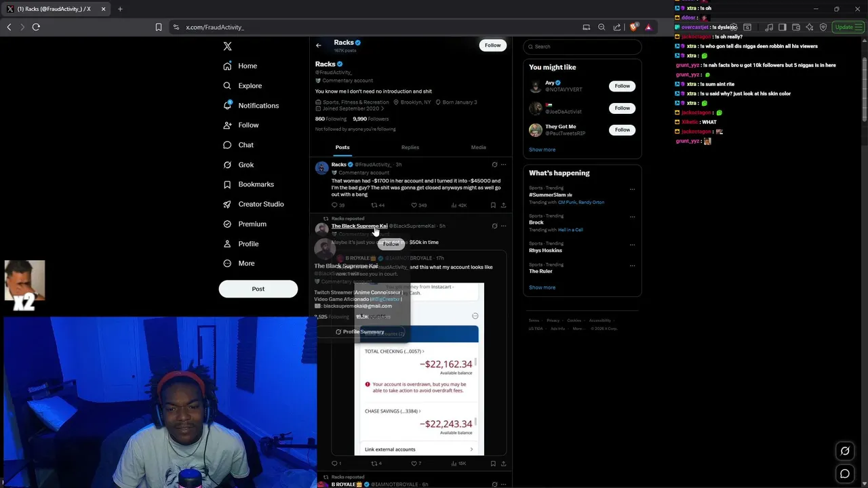Follow They Got Me account

click(622, 129)
